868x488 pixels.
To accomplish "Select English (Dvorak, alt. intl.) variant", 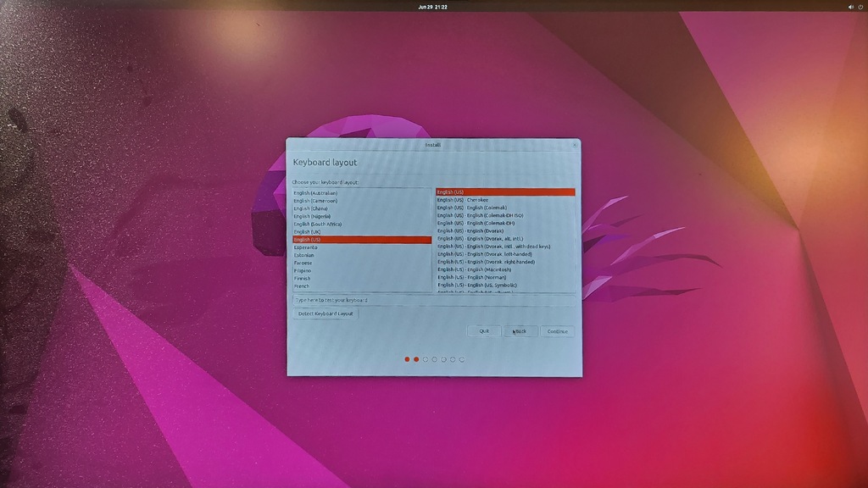I will point(505,238).
